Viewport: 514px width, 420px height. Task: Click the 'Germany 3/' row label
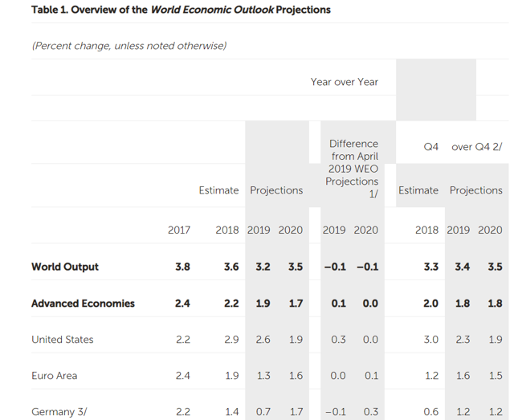(59, 412)
